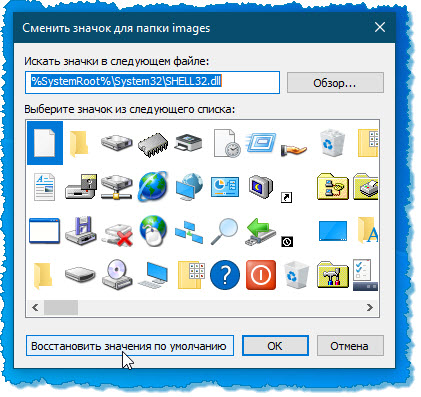The width and height of the screenshot is (421, 397).
Task: Select the memory chip icon
Action: [x=153, y=144]
